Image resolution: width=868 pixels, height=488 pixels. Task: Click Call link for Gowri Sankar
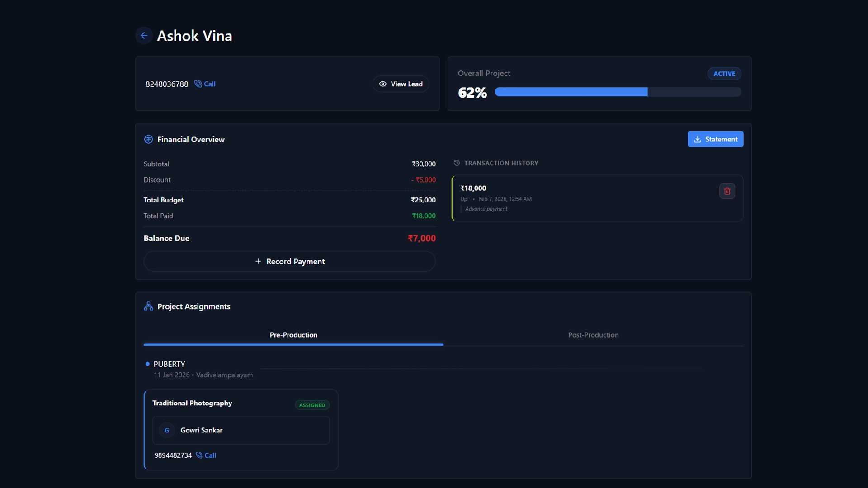[210, 455]
